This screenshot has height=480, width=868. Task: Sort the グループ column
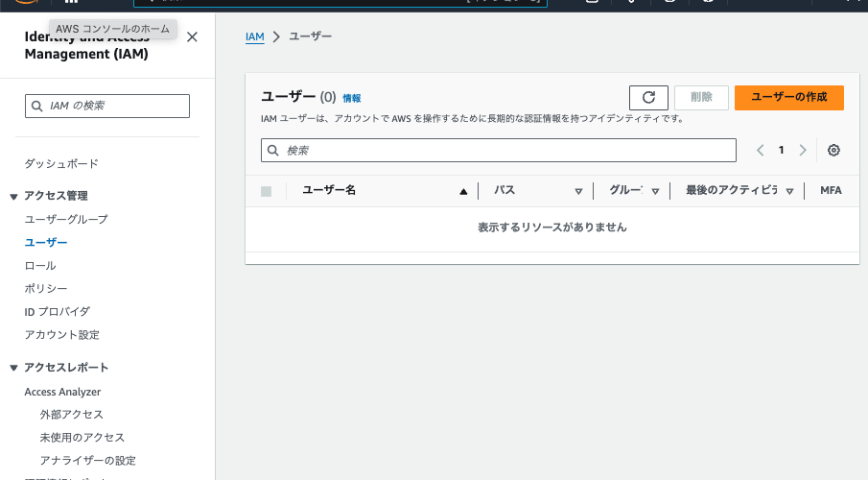655,192
